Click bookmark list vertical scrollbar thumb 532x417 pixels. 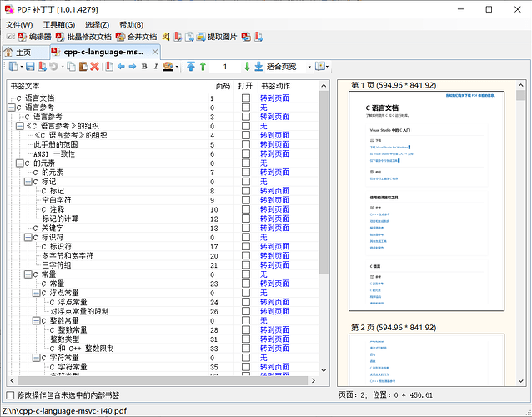coord(324,182)
